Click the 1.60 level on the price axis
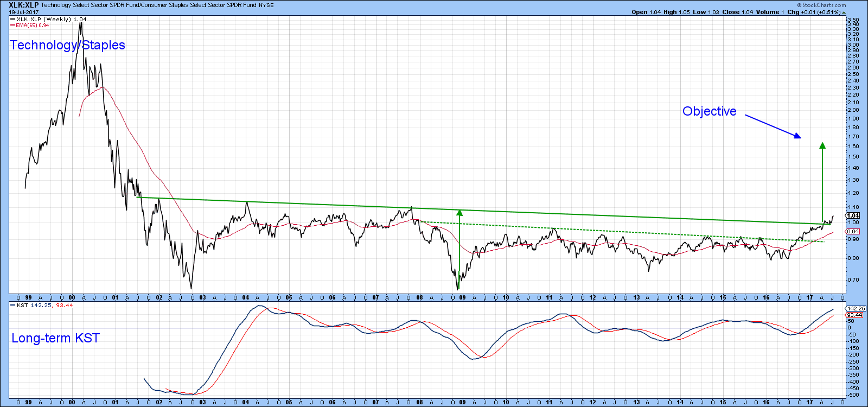Viewport: 868px width, 407px height. [x=853, y=146]
